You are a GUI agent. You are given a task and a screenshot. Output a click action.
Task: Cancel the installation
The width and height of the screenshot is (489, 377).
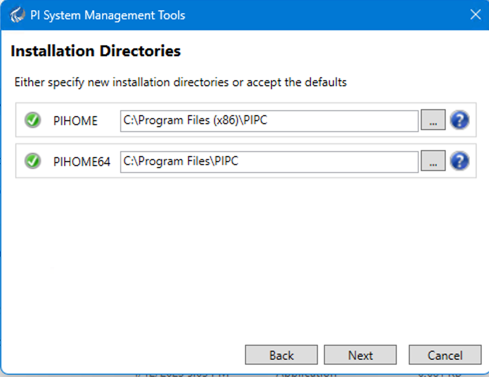pyautogui.click(x=445, y=355)
